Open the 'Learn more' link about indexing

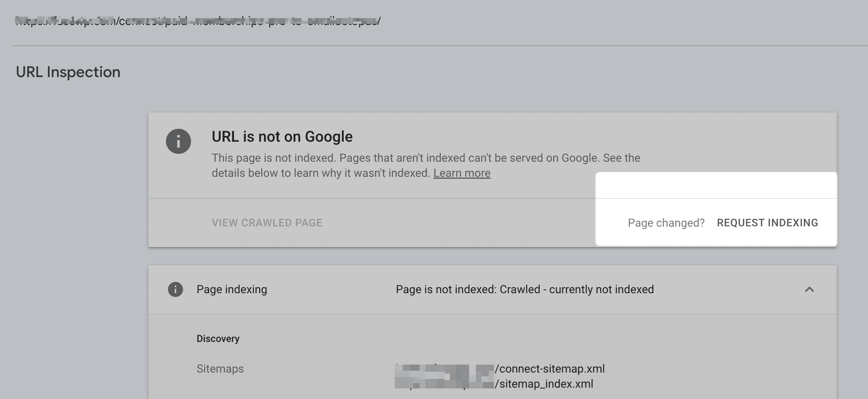pyautogui.click(x=462, y=173)
